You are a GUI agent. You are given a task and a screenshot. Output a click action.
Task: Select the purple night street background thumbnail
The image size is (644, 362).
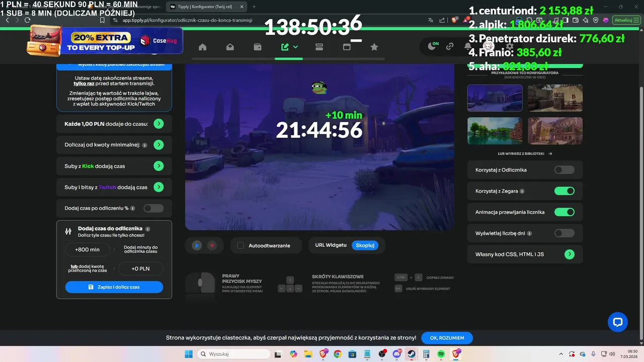coord(495,98)
